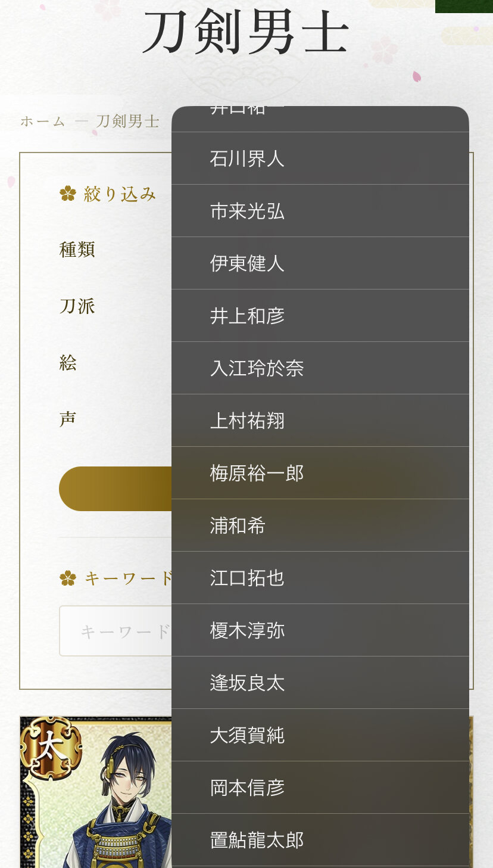The width and height of the screenshot is (493, 868).
Task: Click the 刀剣男士 breadcrumb link
Action: click(x=128, y=122)
